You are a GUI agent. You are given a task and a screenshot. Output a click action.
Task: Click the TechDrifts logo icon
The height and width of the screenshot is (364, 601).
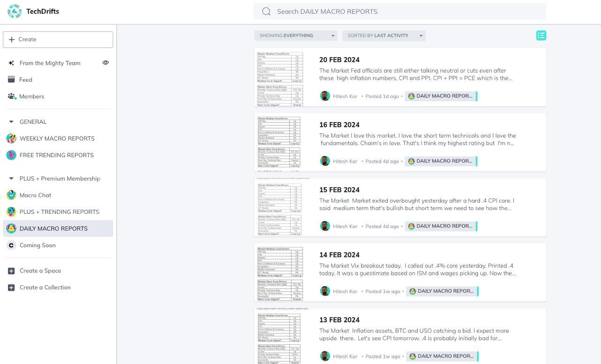[x=15, y=11]
